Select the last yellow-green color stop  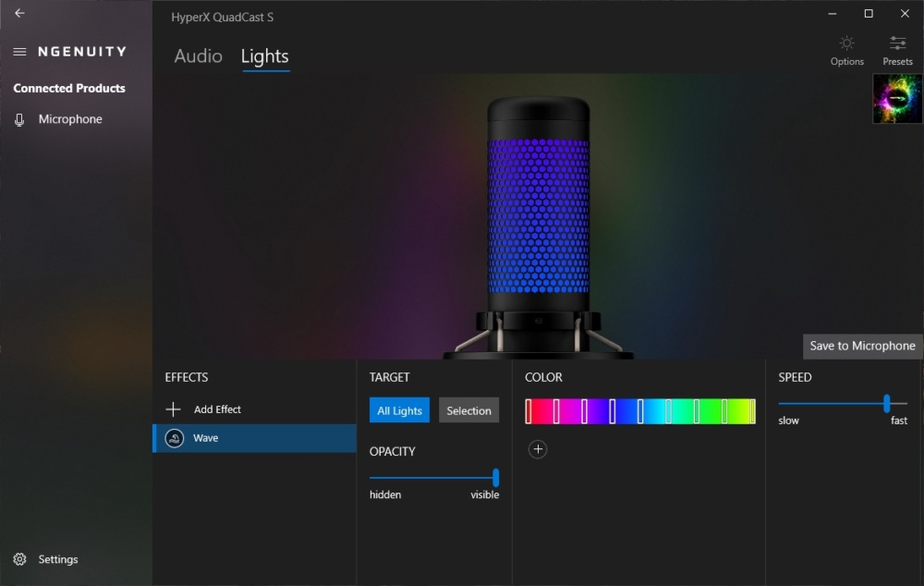tap(752, 411)
